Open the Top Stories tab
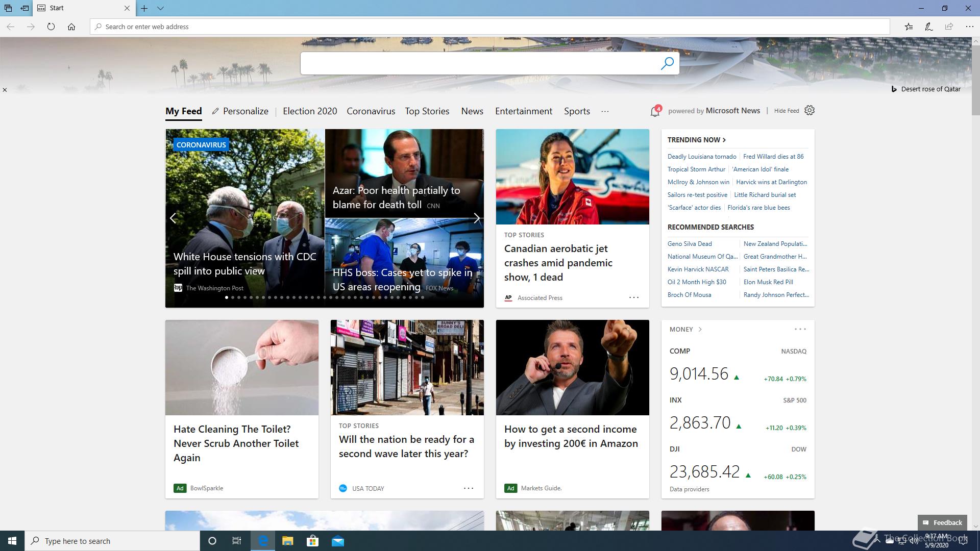Viewport: 980px width, 551px height. point(427,111)
